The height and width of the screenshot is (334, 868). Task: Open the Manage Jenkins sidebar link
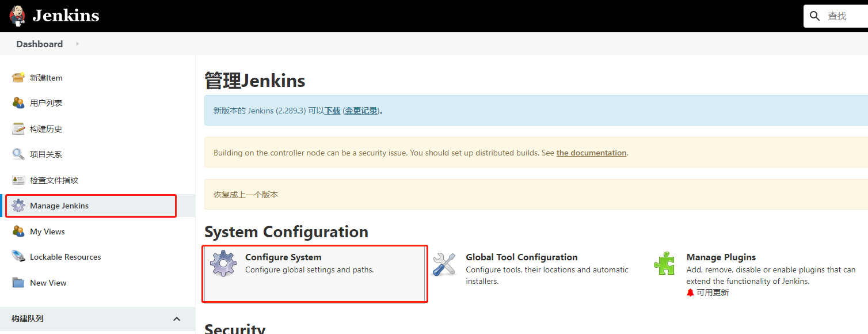click(59, 206)
